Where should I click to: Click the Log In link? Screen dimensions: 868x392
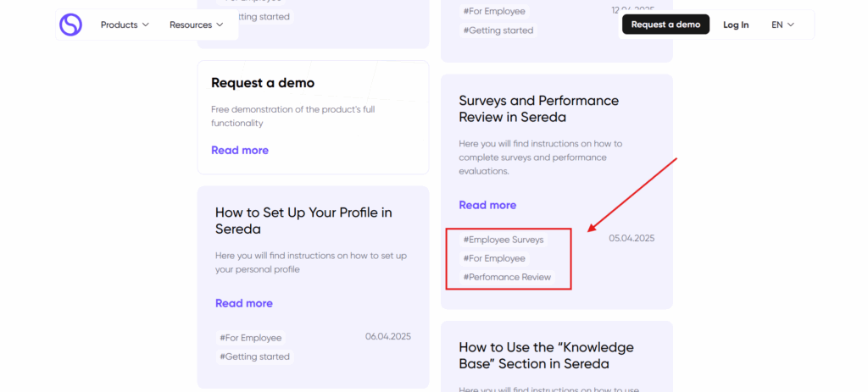[735, 25]
